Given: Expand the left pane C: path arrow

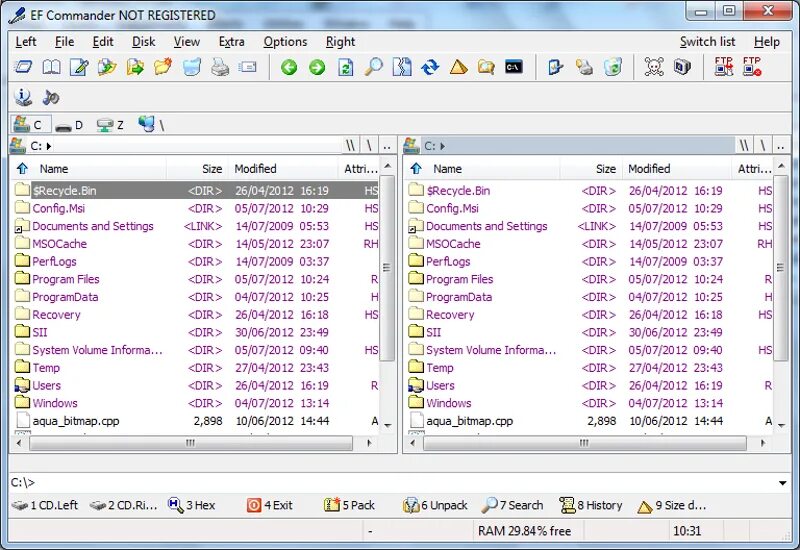Looking at the screenshot, I should tap(49, 146).
